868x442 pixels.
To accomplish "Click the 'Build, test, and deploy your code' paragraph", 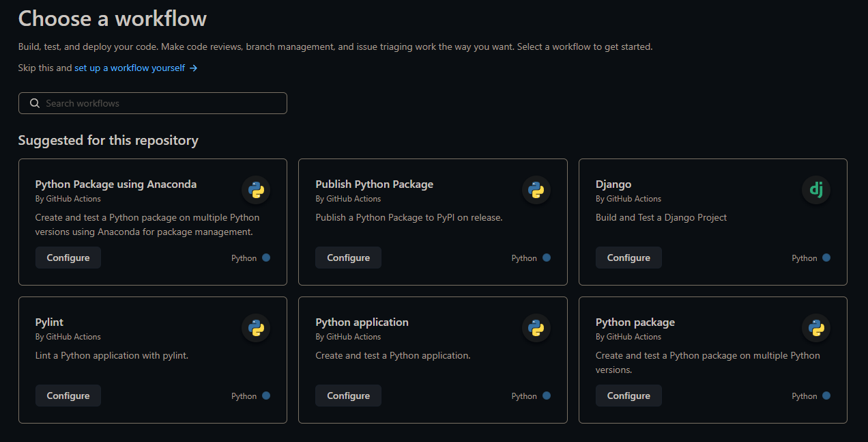I will 335,47.
